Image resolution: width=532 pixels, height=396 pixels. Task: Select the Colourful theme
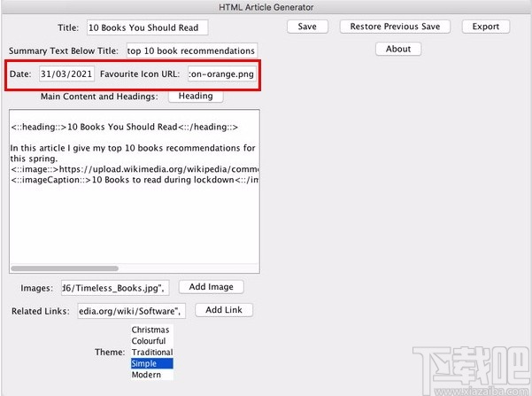151,341
